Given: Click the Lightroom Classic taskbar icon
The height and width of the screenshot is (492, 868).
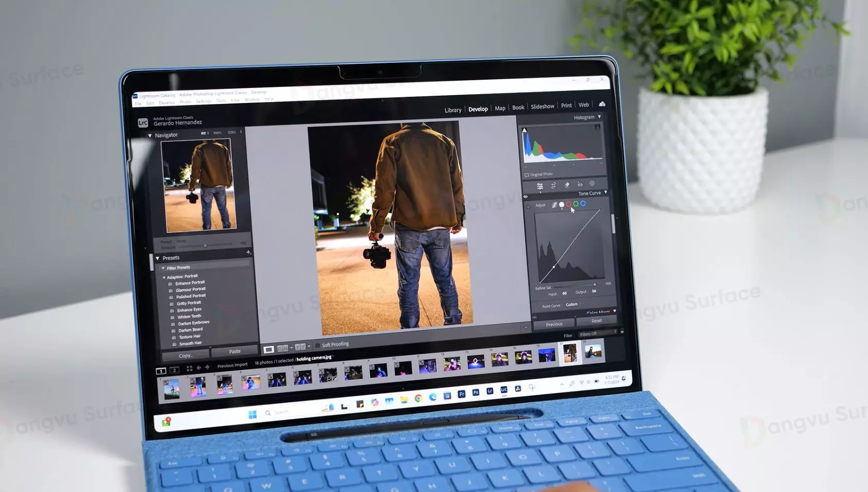Looking at the screenshot, I should pos(504,390).
